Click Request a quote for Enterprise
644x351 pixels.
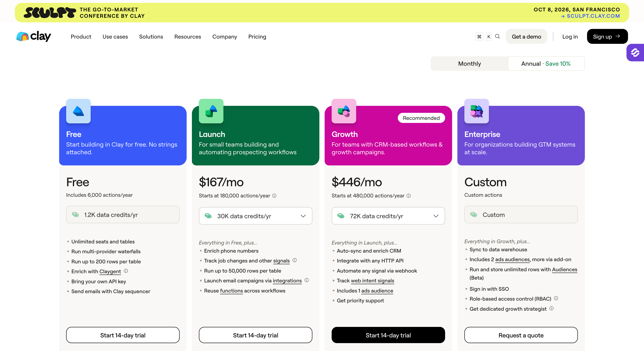[x=521, y=335]
